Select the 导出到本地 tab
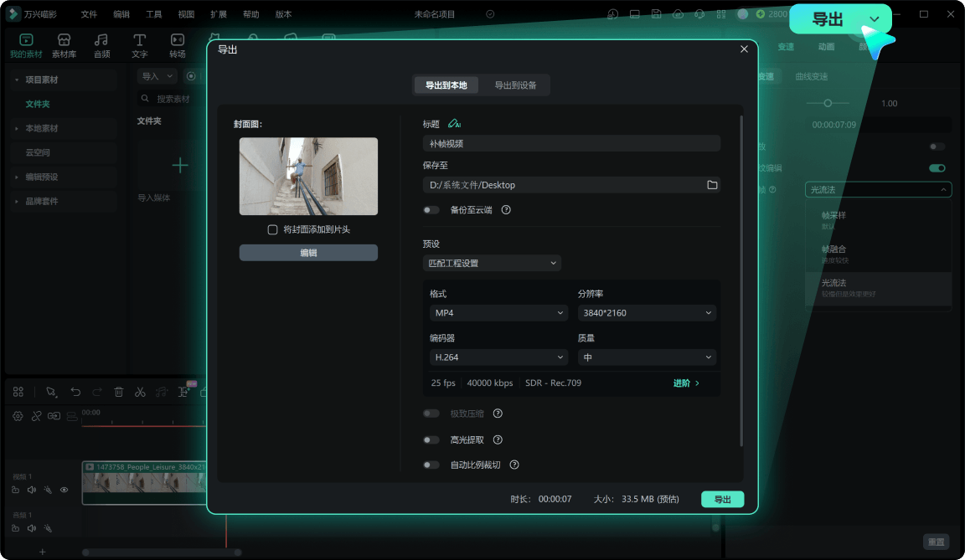The height and width of the screenshot is (560, 965). 446,85
